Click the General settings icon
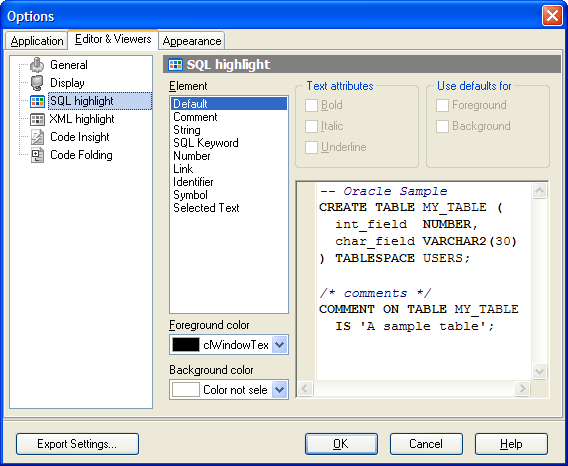 pos(37,65)
